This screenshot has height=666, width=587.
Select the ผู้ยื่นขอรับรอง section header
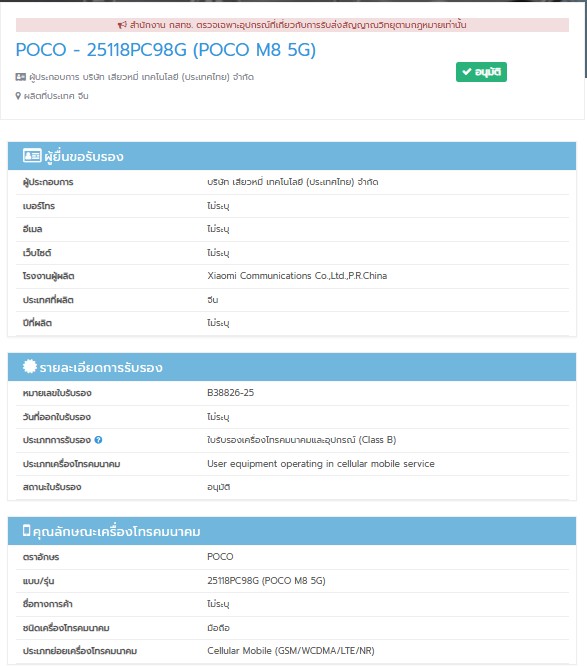pyautogui.click(x=292, y=156)
